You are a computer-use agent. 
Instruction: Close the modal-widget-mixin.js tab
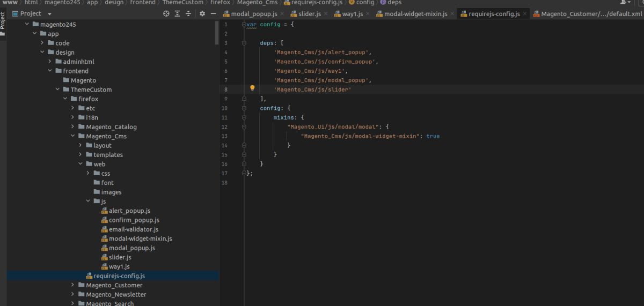[451, 14]
